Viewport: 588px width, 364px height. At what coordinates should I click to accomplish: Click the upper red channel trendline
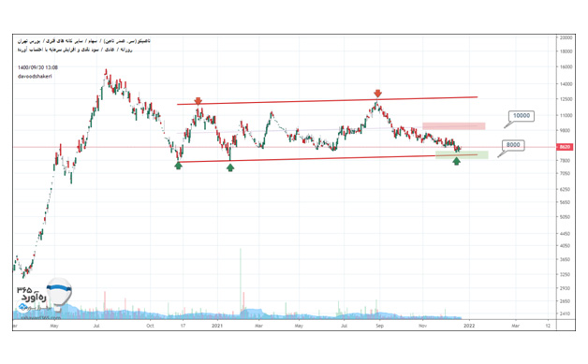[327, 100]
